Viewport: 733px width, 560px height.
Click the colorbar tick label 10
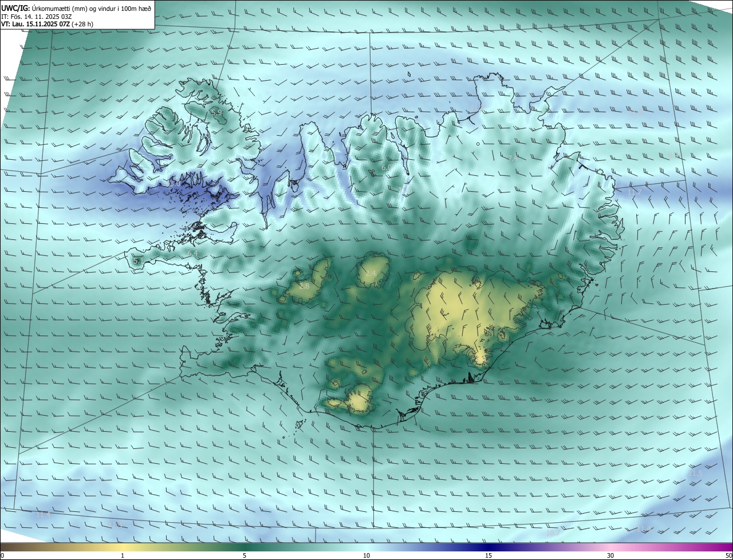pyautogui.click(x=366, y=556)
